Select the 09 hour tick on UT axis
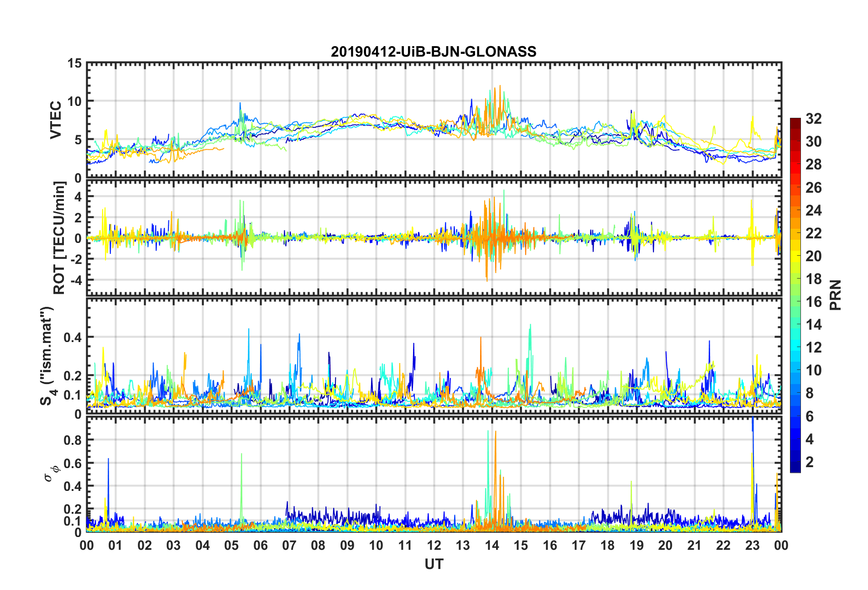The width and height of the screenshot is (868, 590). click(x=347, y=545)
